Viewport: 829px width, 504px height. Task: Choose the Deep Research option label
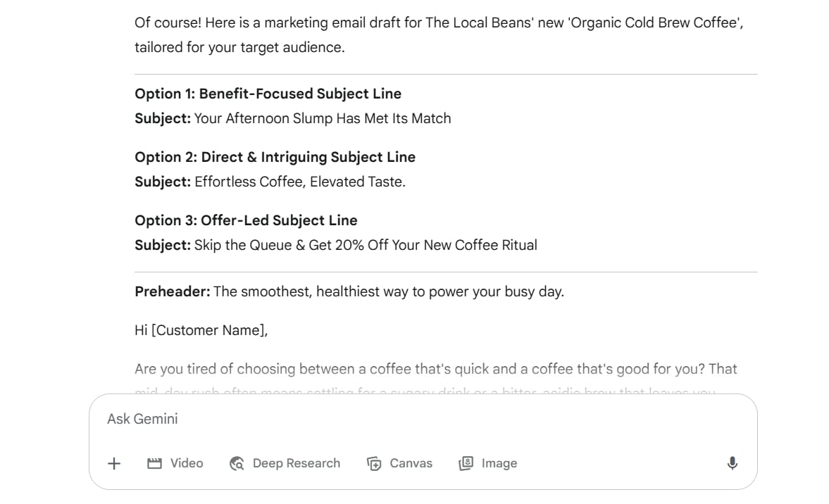(296, 463)
